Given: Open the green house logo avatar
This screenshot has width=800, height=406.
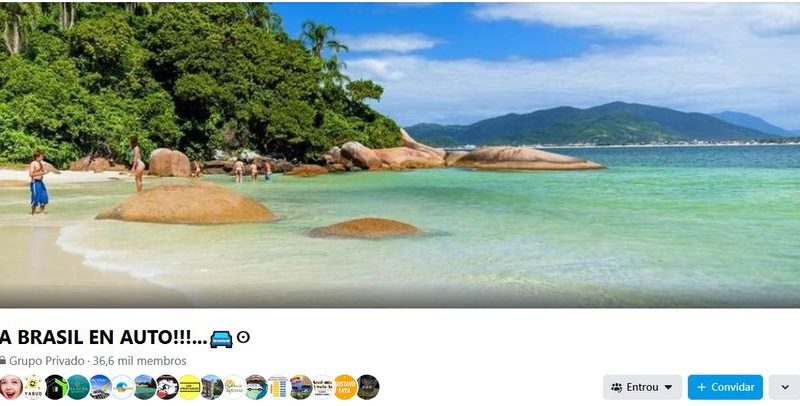Looking at the screenshot, I should (56, 387).
